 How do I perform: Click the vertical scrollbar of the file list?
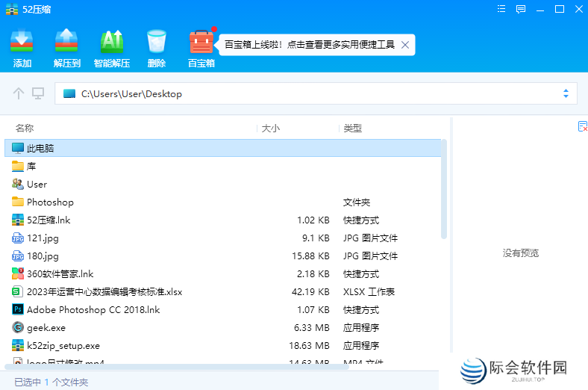pos(444,187)
